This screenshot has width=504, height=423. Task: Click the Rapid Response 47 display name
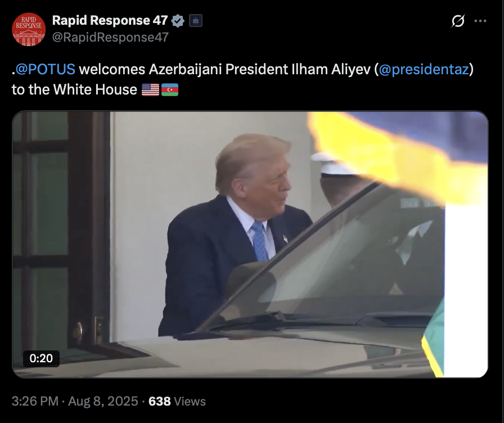pyautogui.click(x=110, y=21)
